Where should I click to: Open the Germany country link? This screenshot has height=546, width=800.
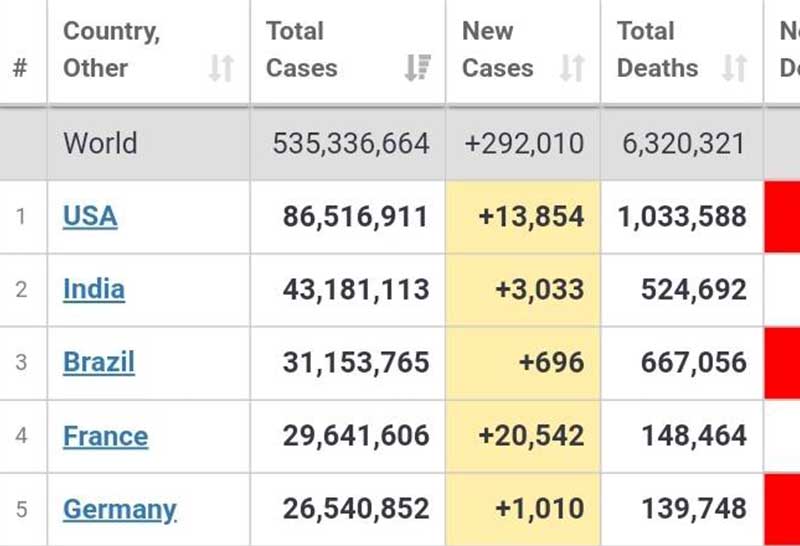tap(120, 509)
